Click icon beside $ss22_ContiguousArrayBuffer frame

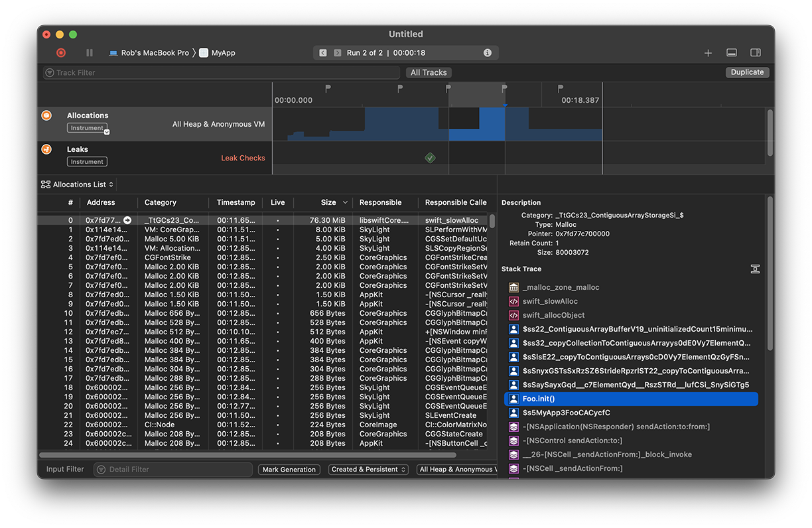pos(513,329)
